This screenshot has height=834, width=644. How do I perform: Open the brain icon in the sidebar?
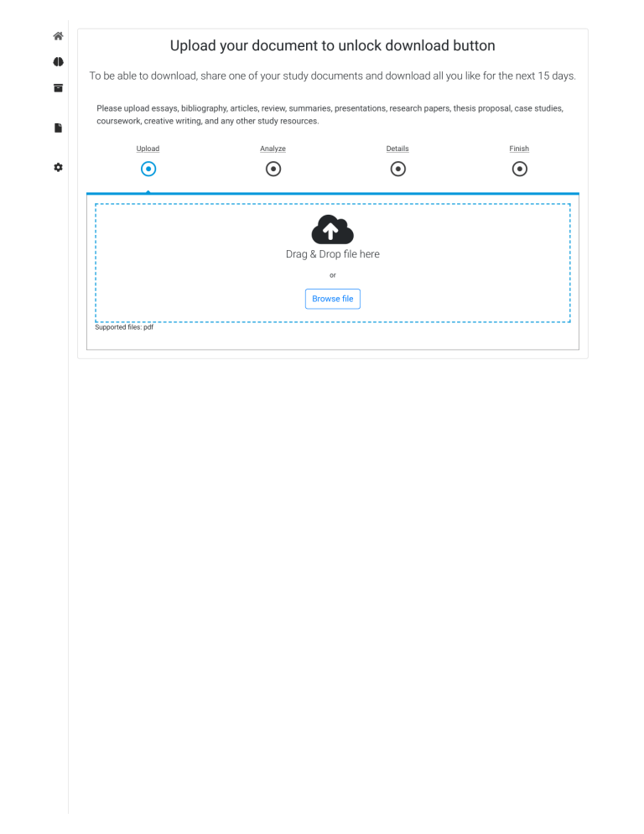tap(58, 62)
